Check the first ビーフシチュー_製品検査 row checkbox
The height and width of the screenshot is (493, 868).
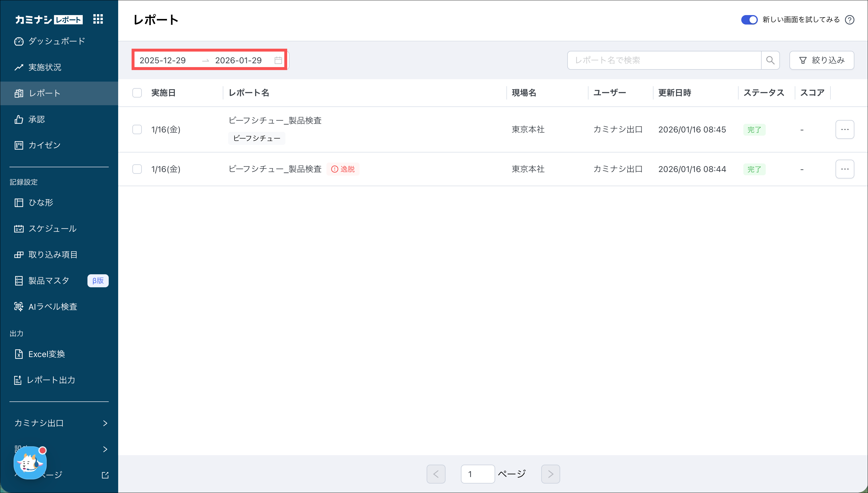(137, 129)
